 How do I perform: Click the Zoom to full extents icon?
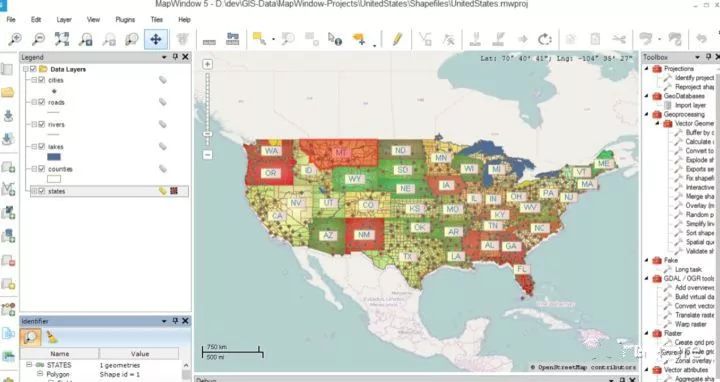(62, 39)
